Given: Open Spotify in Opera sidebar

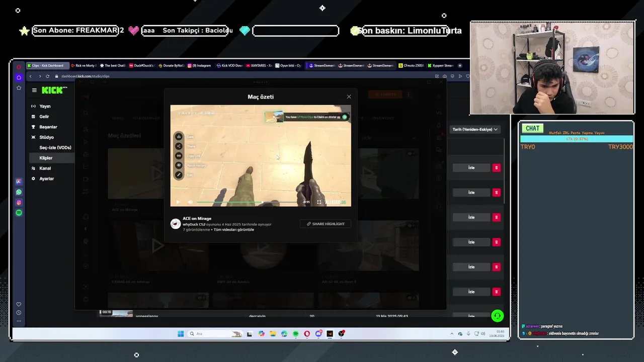Looking at the screenshot, I should pyautogui.click(x=19, y=213).
